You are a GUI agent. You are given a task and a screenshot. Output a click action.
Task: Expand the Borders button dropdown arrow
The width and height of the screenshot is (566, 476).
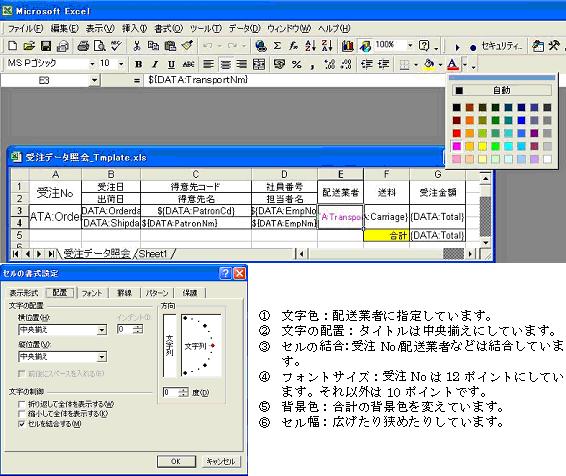click(x=416, y=65)
